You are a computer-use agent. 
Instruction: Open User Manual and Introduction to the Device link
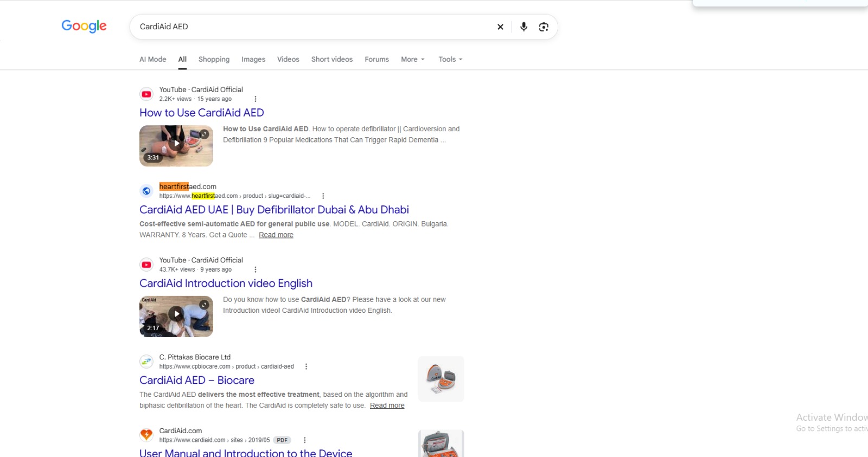point(246,453)
